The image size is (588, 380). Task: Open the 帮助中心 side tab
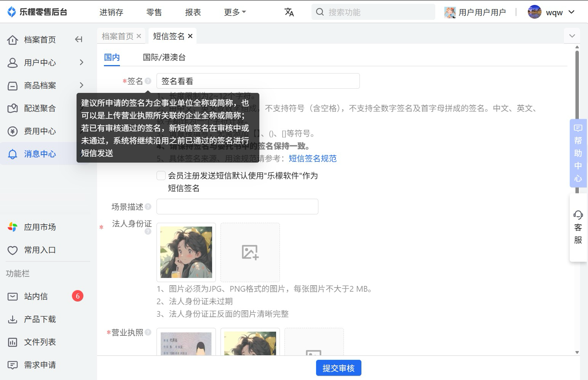(578, 153)
